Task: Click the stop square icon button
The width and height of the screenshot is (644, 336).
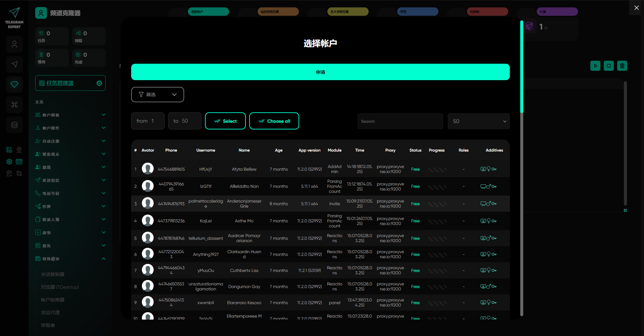Action: (608, 66)
